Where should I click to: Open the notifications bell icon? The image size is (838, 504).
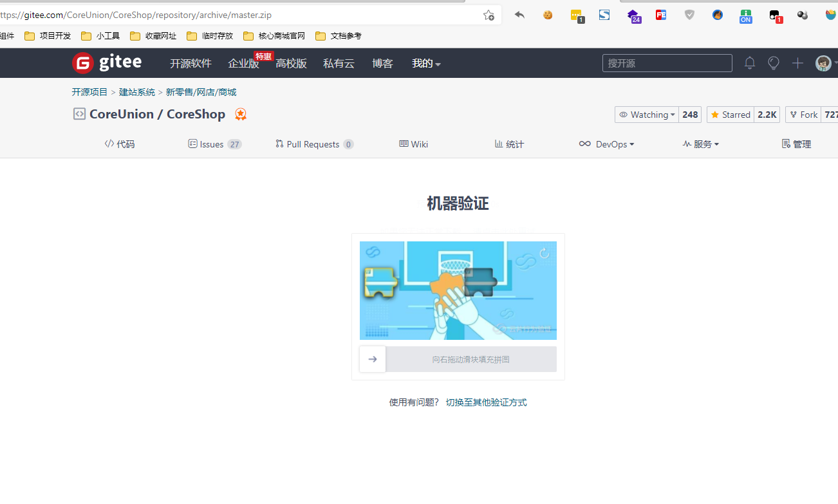tap(749, 63)
